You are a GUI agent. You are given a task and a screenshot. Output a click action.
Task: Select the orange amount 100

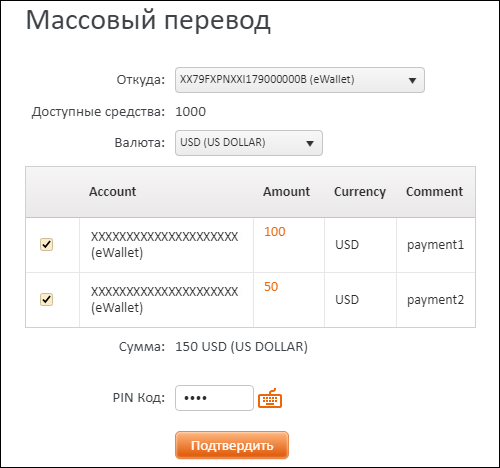[x=275, y=232]
